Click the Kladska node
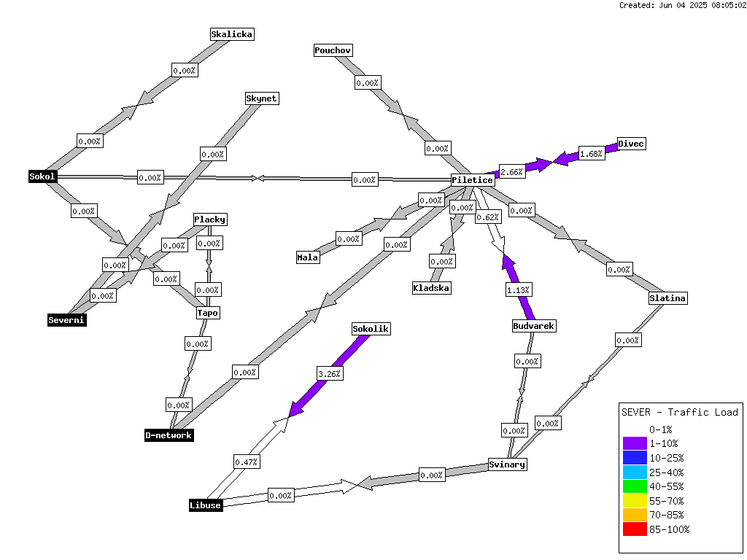 tap(432, 288)
